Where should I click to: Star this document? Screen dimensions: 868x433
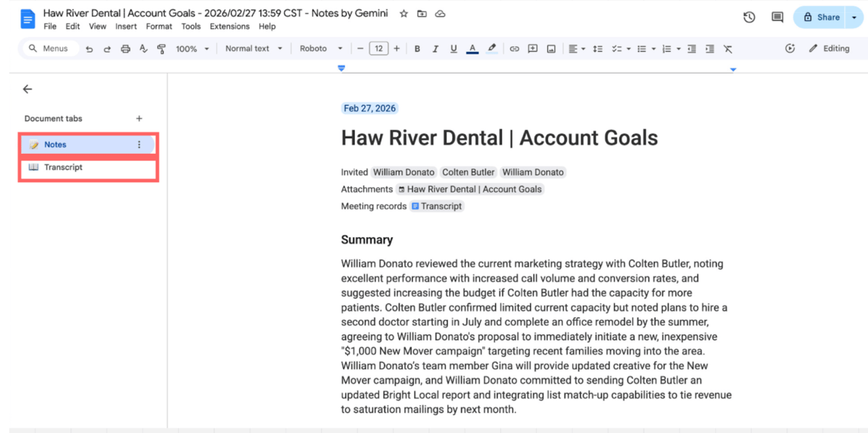pyautogui.click(x=404, y=13)
